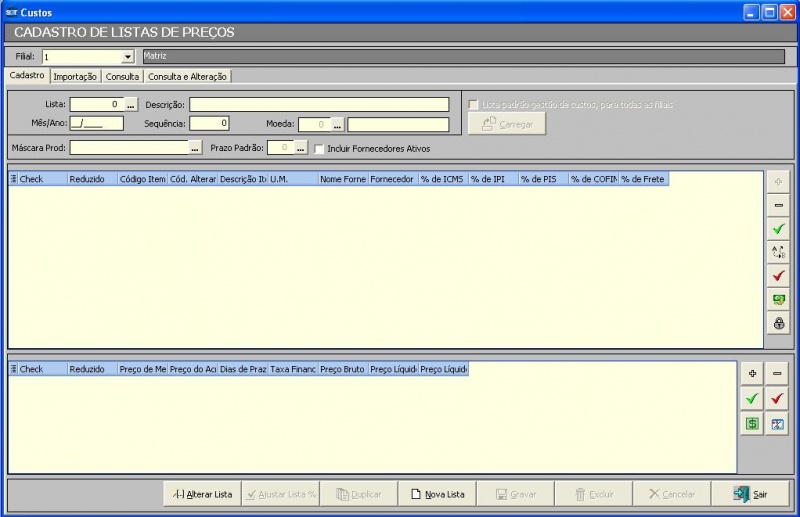Click the A-B replace icon beside upper grid
The width and height of the screenshot is (800, 517).
tap(778, 252)
